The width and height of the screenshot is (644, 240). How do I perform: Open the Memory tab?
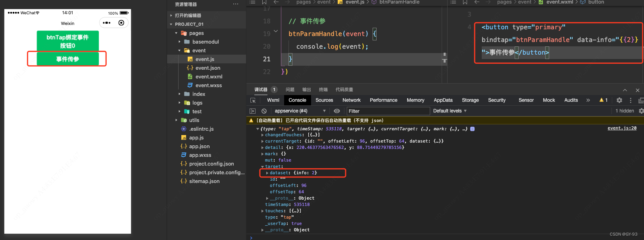point(415,100)
